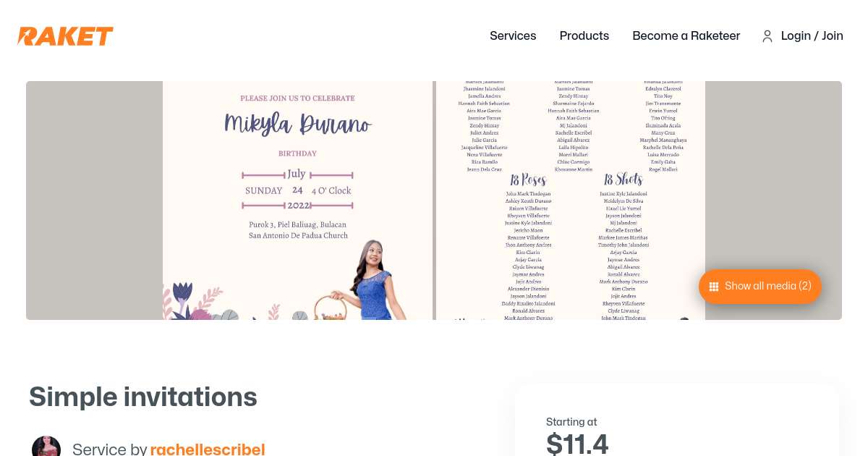
Task: Visit rachellescribel's profile link
Action: pyautogui.click(x=208, y=449)
